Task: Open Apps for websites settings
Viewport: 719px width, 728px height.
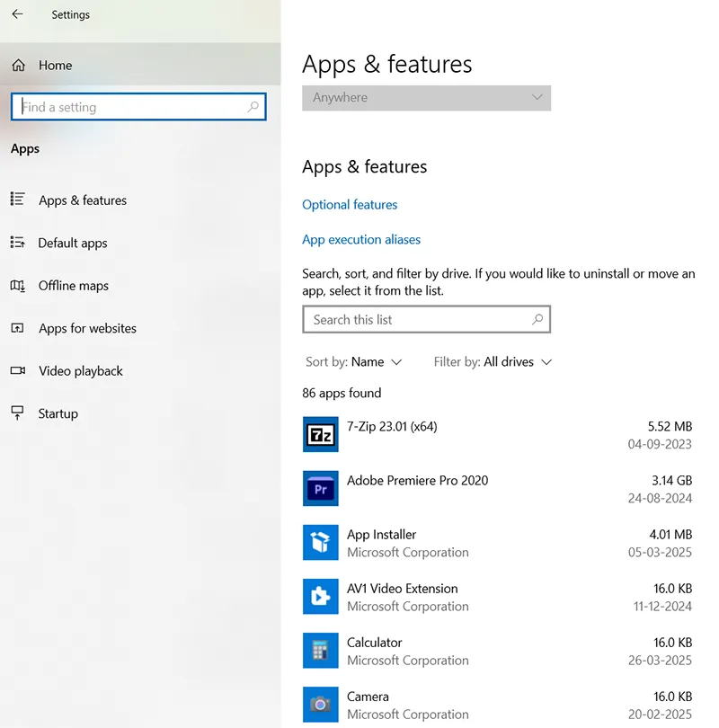Action: (x=87, y=328)
